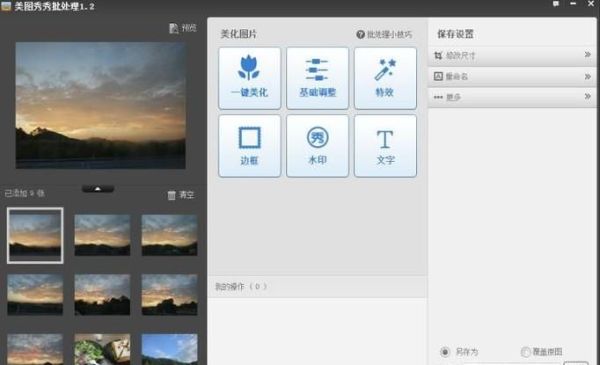Select the blue sky thumbnail
Image resolution: width=600 pixels, height=365 pixels.
coord(170,349)
